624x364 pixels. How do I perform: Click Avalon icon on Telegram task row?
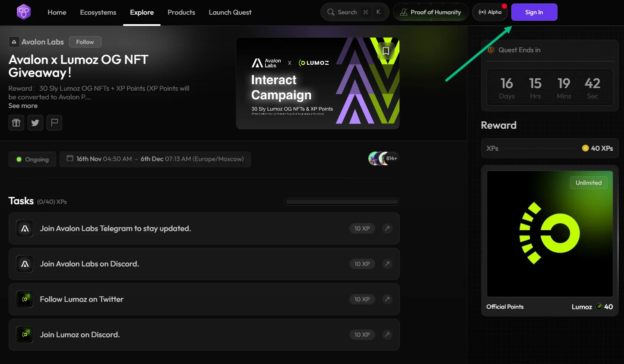pos(25,228)
